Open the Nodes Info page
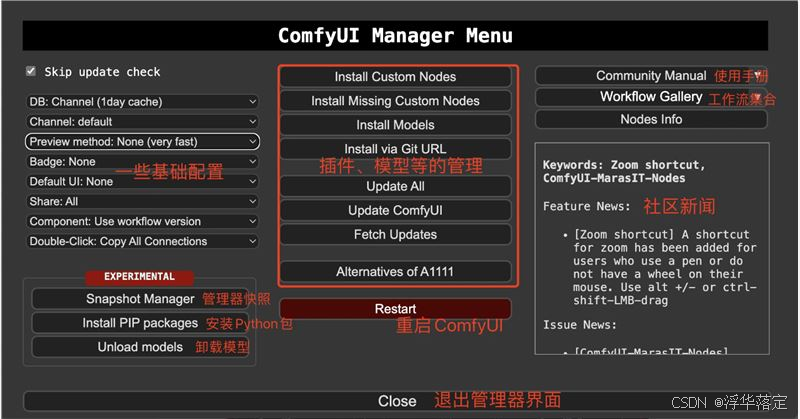This screenshot has height=419, width=800. pyautogui.click(x=651, y=119)
